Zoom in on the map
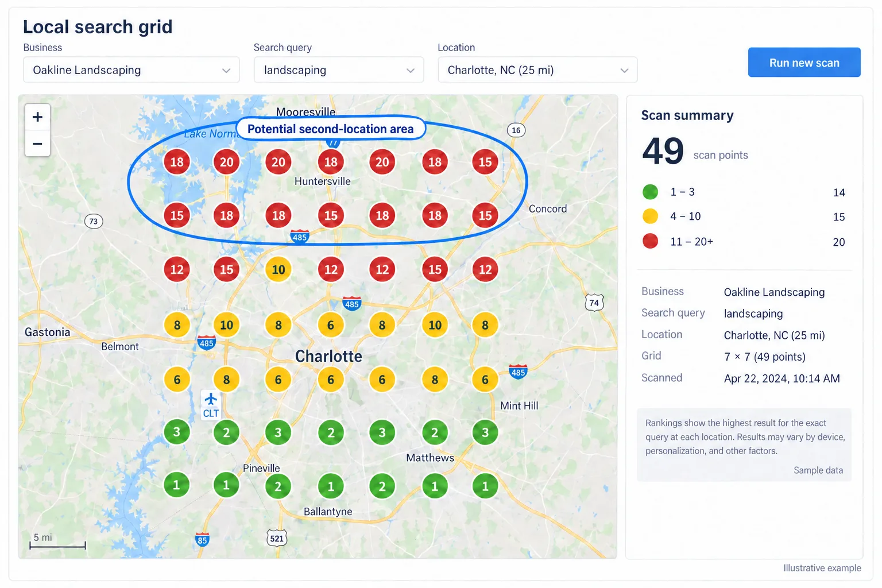The image size is (882, 588). tap(37, 117)
